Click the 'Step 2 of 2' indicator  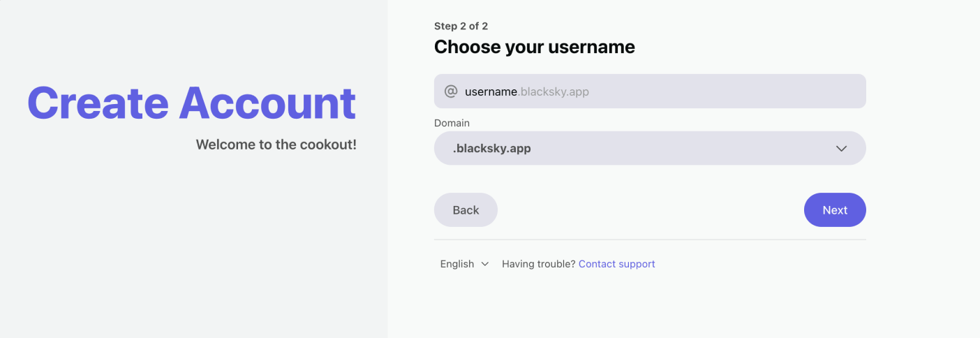(461, 26)
